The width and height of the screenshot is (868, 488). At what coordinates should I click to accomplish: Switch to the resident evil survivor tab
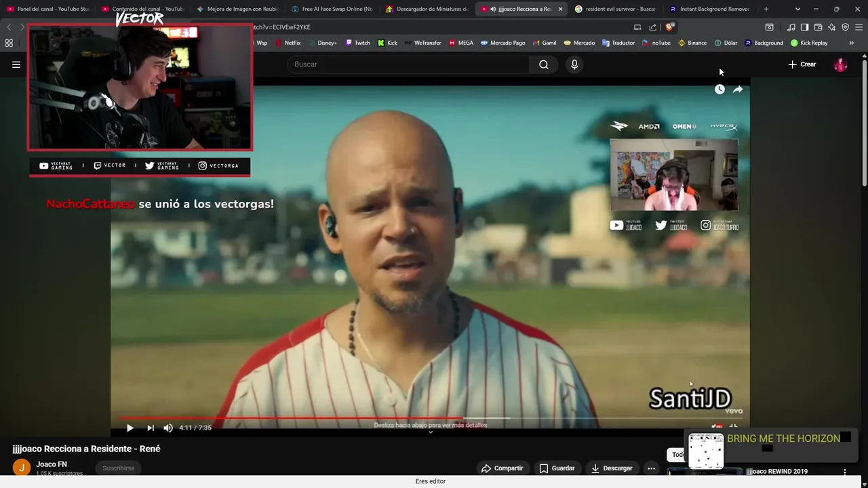coord(615,9)
